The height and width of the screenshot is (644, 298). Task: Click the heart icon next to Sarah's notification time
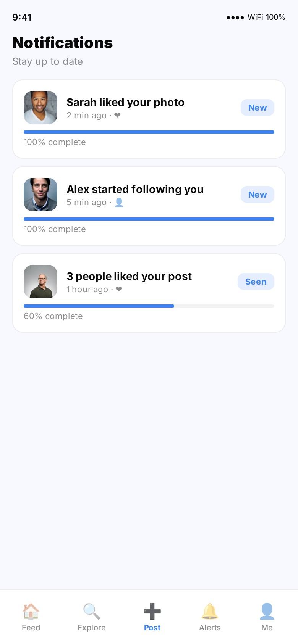click(x=117, y=115)
